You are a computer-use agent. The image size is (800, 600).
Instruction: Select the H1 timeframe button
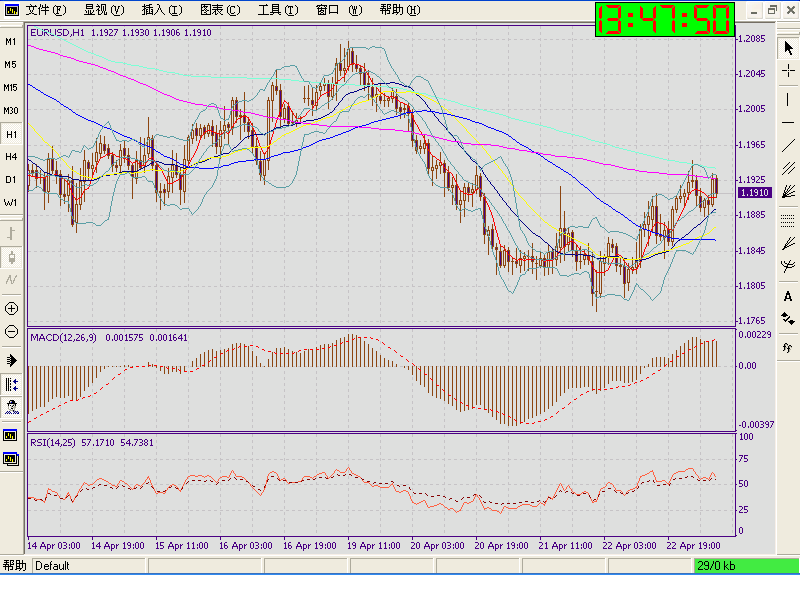pos(11,134)
